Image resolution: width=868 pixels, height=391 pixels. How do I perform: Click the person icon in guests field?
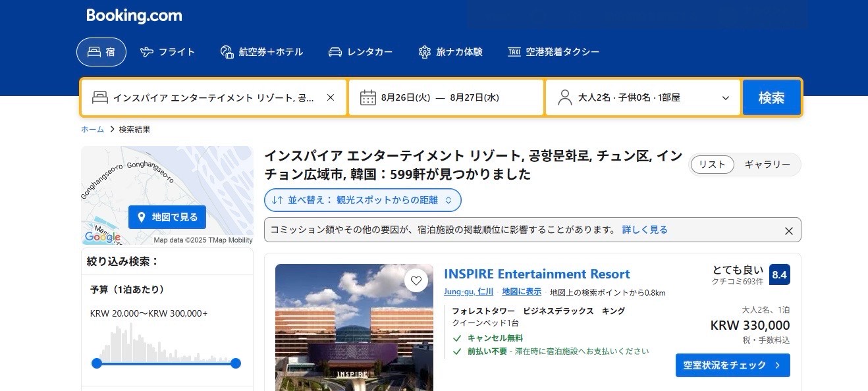point(564,97)
